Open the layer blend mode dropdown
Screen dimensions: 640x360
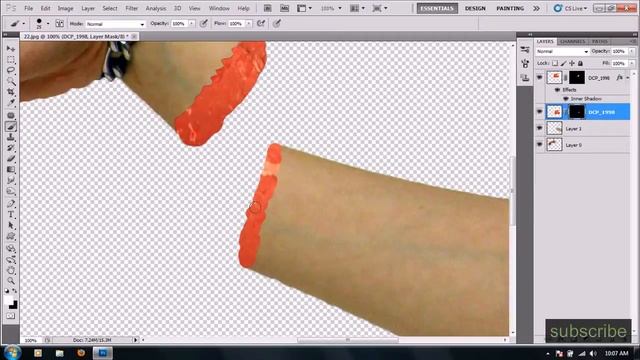click(562, 51)
